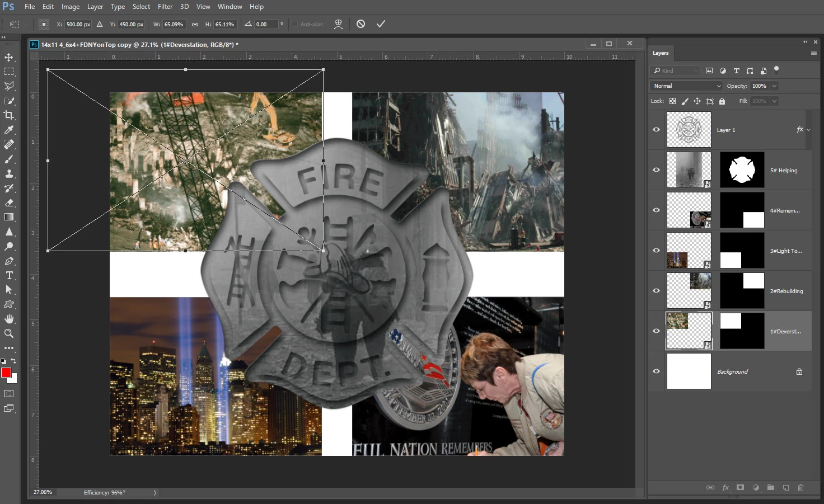Hide the 2#Rebuilding layer

point(656,291)
